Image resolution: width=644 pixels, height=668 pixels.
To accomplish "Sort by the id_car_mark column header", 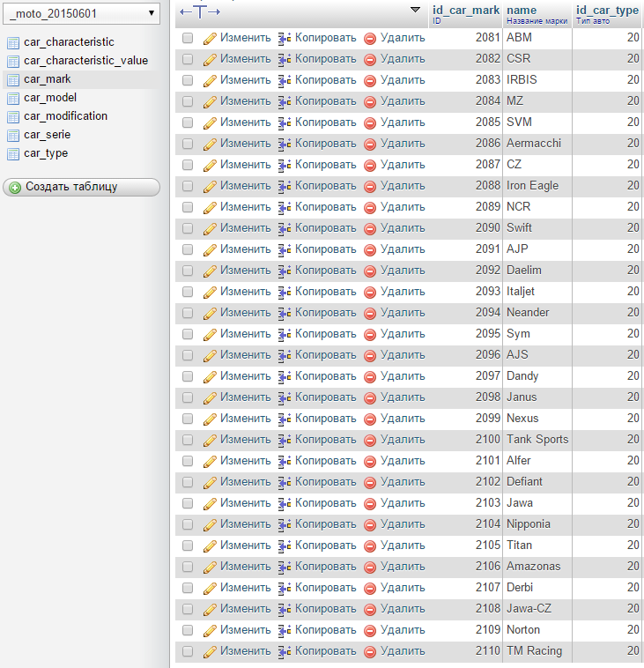I will (466, 11).
